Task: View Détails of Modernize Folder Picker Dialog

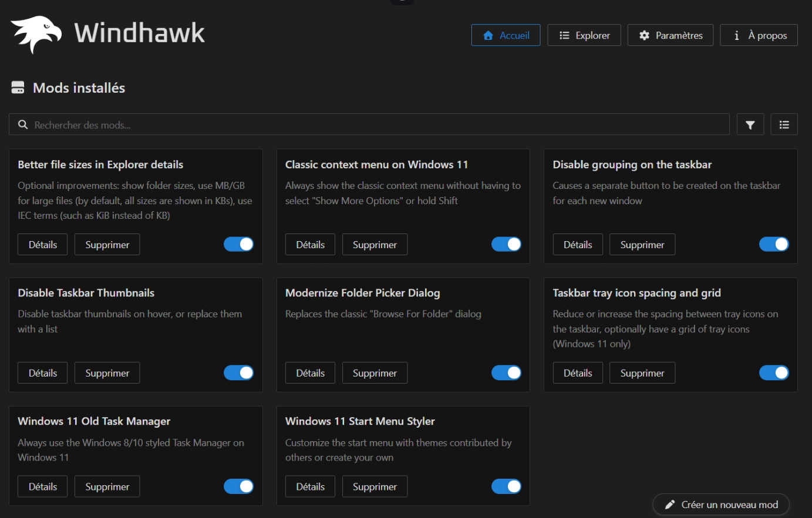Action: click(x=310, y=373)
